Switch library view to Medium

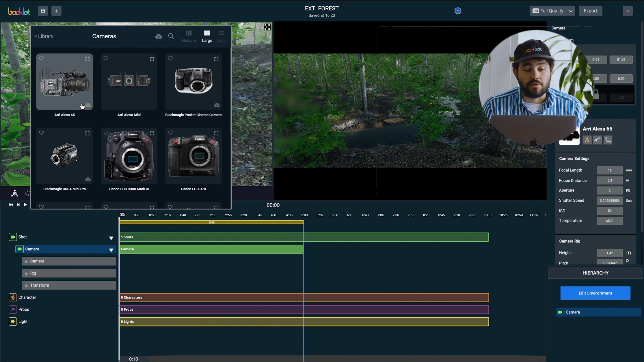click(189, 36)
